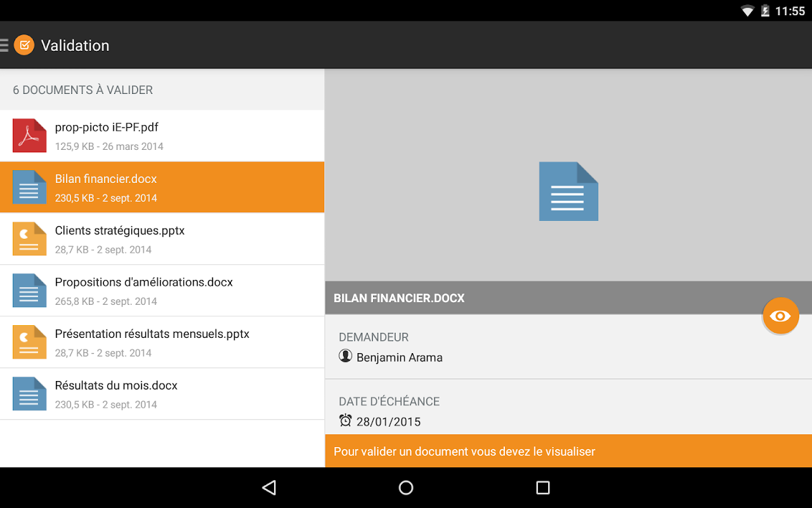
Task: Click the requester name Benjamin Arama
Action: tap(400, 358)
